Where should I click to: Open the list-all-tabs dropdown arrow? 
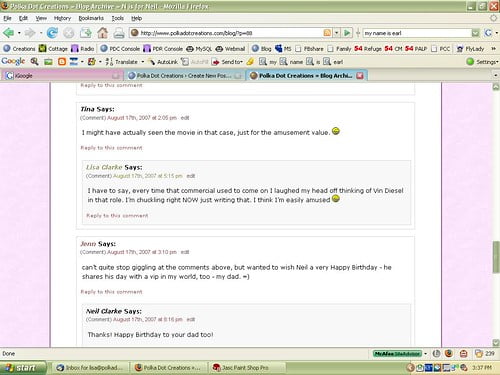[495, 76]
